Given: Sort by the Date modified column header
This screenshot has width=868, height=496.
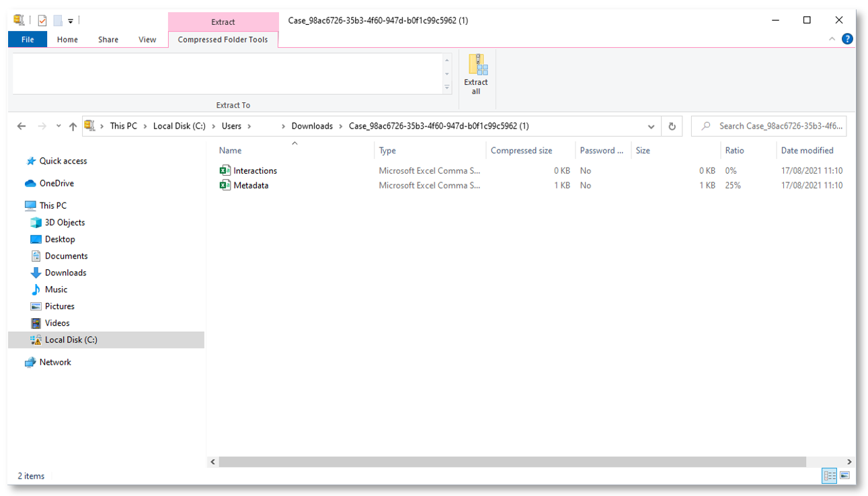Looking at the screenshot, I should click(807, 150).
